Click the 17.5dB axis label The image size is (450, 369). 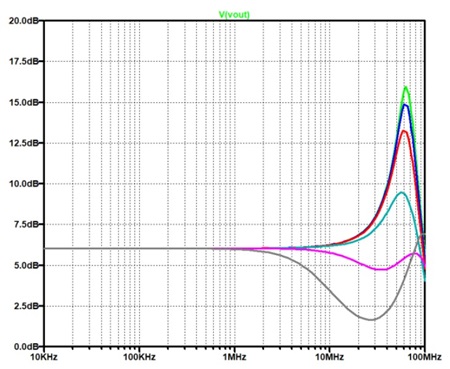pyautogui.click(x=24, y=61)
